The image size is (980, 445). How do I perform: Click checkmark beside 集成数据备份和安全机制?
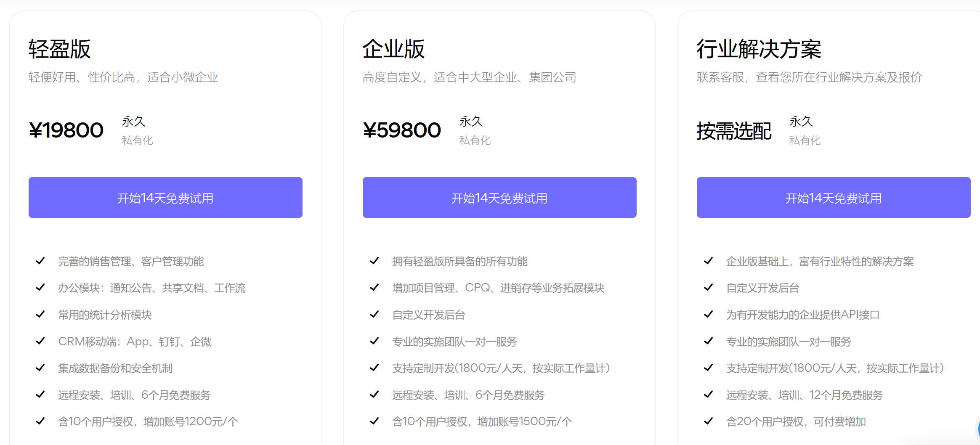click(40, 368)
